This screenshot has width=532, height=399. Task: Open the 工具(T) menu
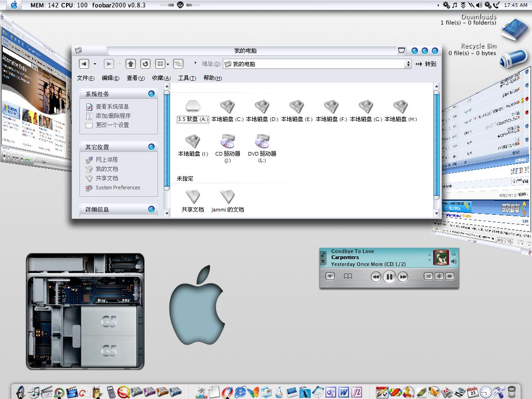point(187,78)
